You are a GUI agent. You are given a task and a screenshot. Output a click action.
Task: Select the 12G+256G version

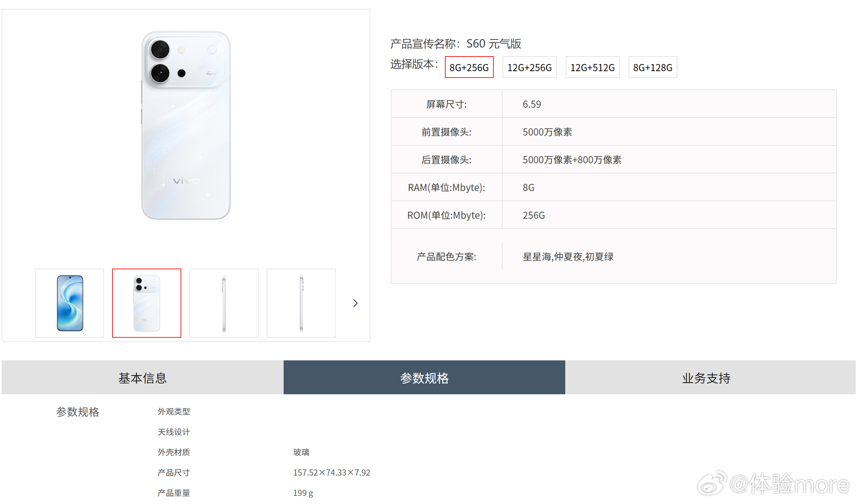click(x=530, y=67)
